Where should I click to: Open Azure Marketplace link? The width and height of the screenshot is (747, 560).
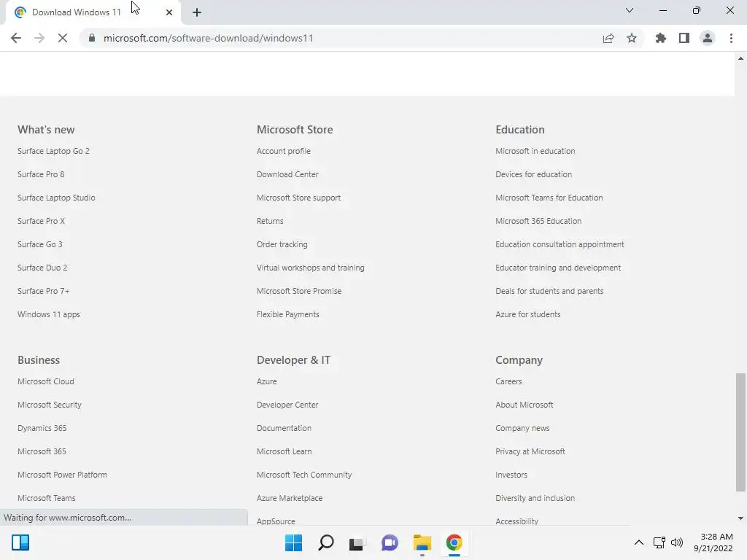tap(290, 498)
